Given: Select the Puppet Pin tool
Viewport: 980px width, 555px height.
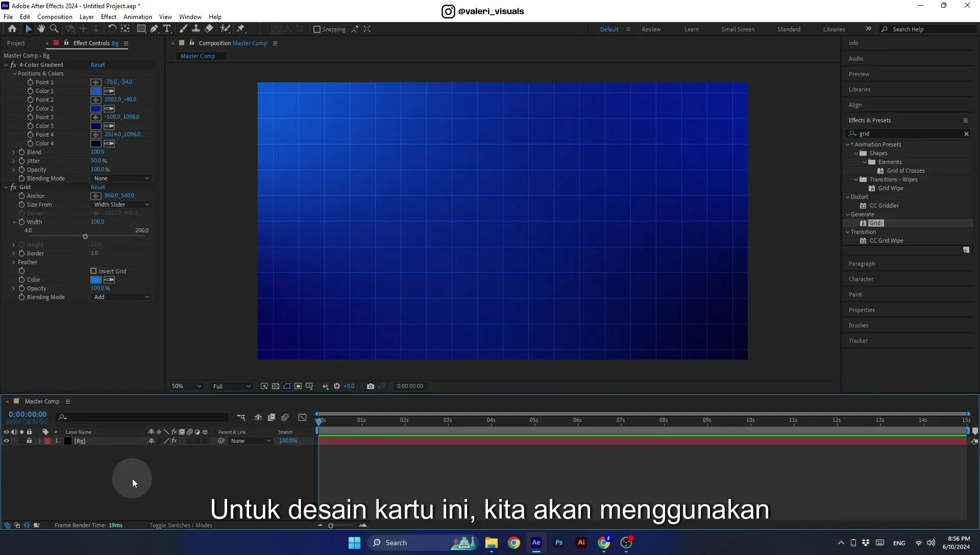Looking at the screenshot, I should coord(241,29).
